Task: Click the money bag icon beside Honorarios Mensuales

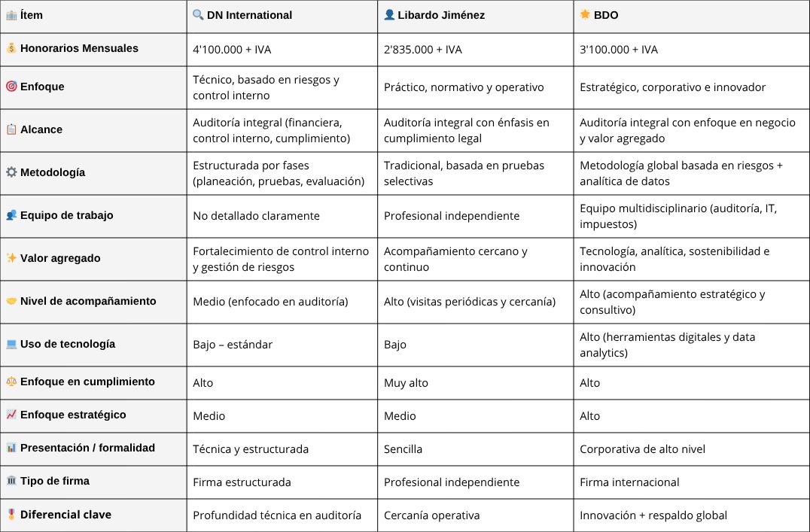Action: coord(11,48)
